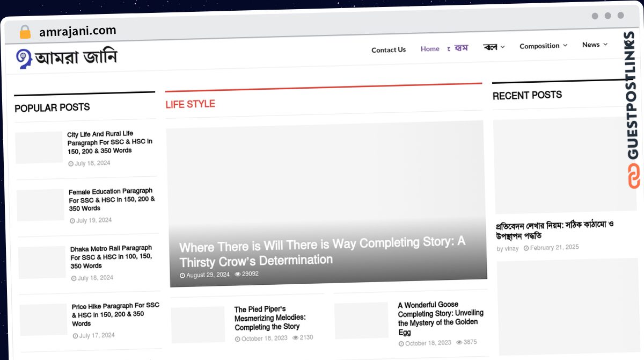
Task: Click clock icon next to July 17, 2024
Action: [76, 336]
